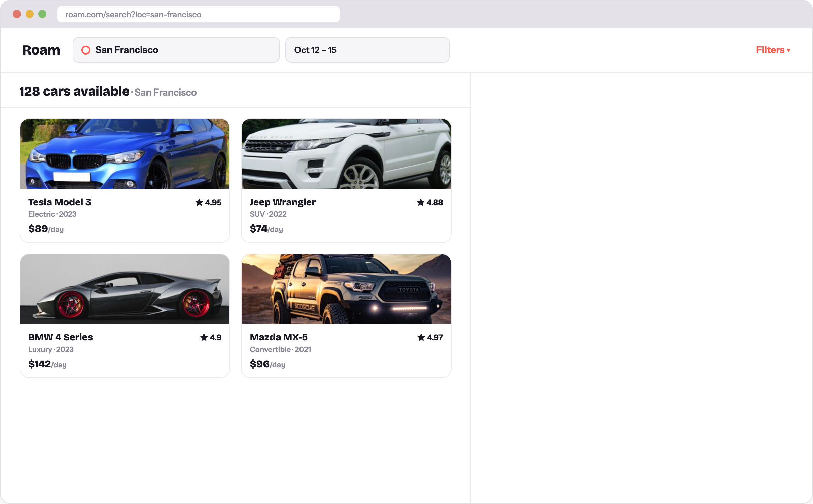The height and width of the screenshot is (504, 813).
Task: Open the Jeep Wrangler car photo
Action: 346,154
